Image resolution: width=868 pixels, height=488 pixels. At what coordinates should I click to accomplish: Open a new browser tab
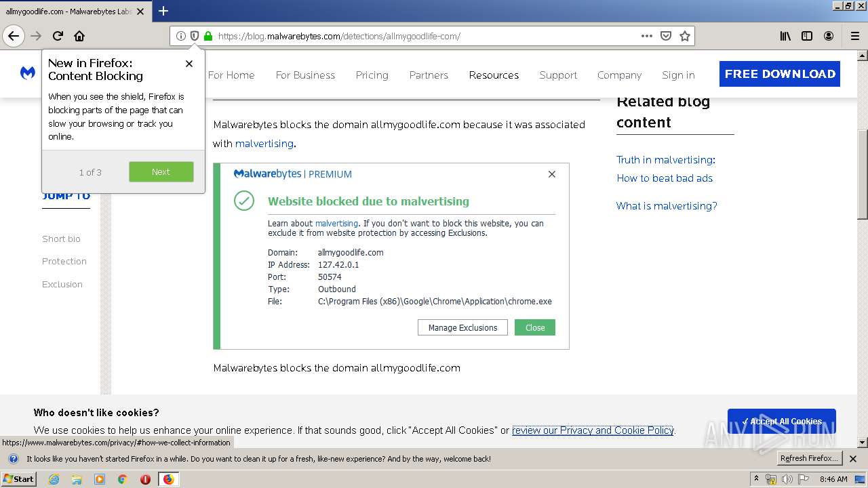[163, 11]
